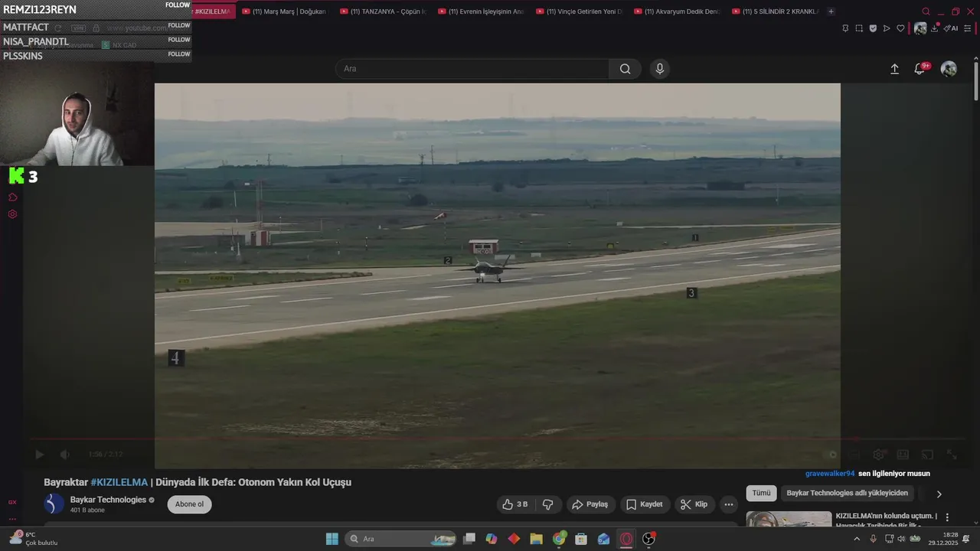The height and width of the screenshot is (551, 980).
Task: Click the Windows taskbar Ara search box
Action: pyautogui.click(x=400, y=539)
